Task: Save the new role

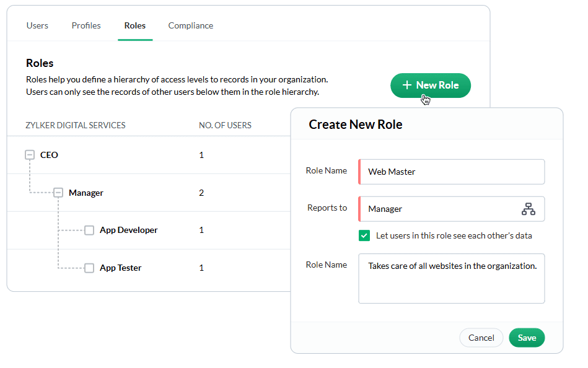Action: [x=527, y=338]
